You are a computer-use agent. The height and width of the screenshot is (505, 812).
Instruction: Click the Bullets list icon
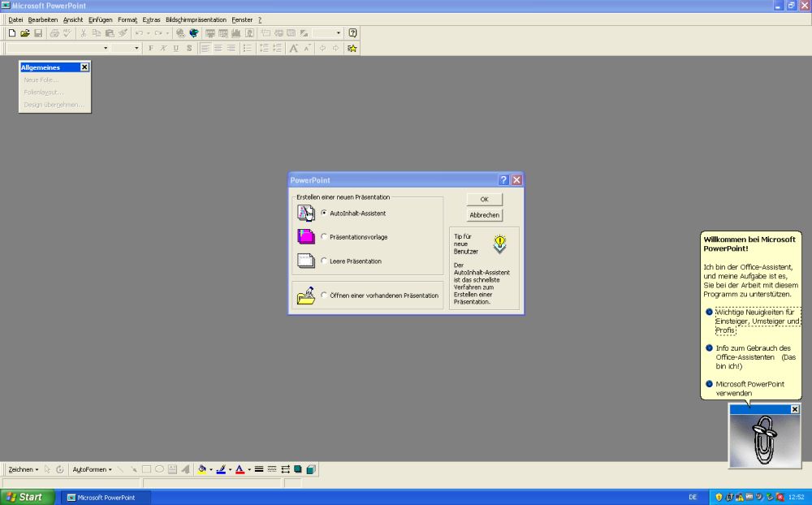click(248, 48)
